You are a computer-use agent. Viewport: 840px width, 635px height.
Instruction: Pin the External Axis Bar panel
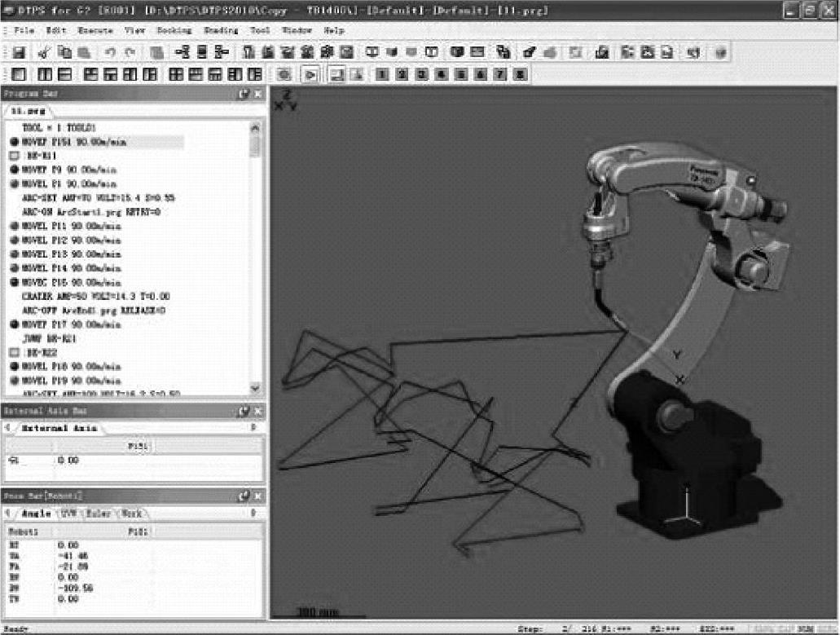pyautogui.click(x=244, y=411)
